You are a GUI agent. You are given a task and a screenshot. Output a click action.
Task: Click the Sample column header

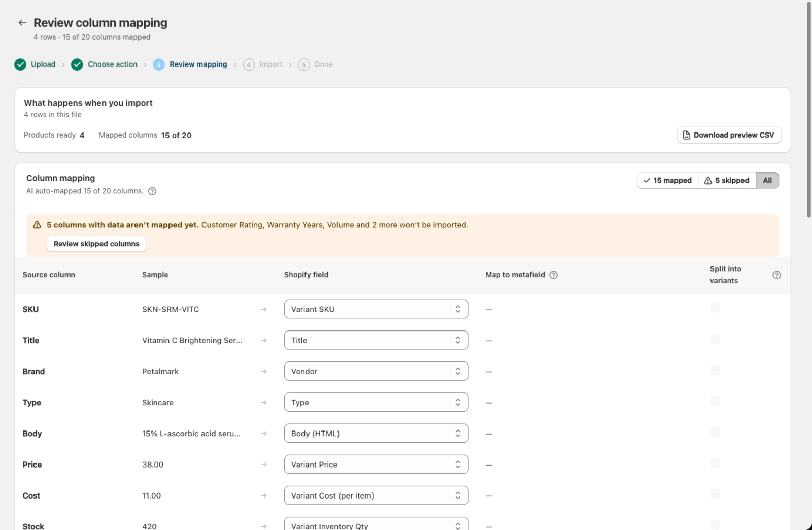click(x=155, y=275)
